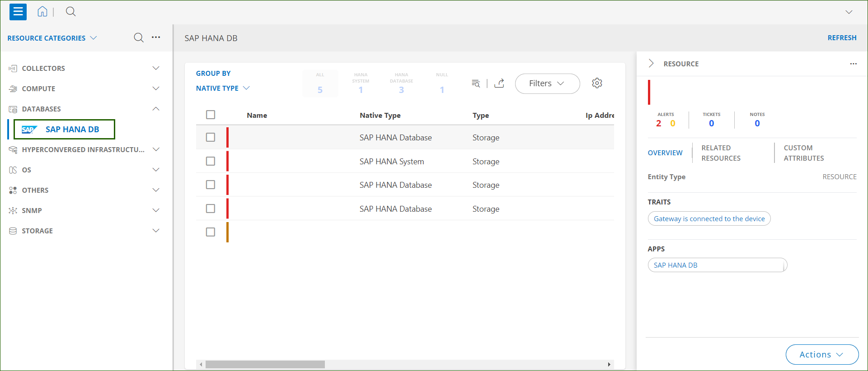Expand the Collectors category
The height and width of the screenshot is (371, 868).
click(156, 68)
